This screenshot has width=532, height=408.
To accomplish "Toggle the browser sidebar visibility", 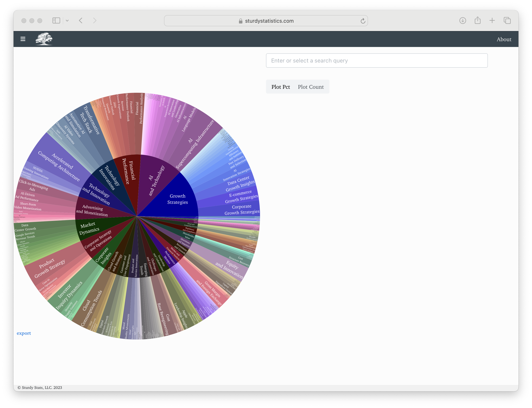I will pyautogui.click(x=56, y=21).
